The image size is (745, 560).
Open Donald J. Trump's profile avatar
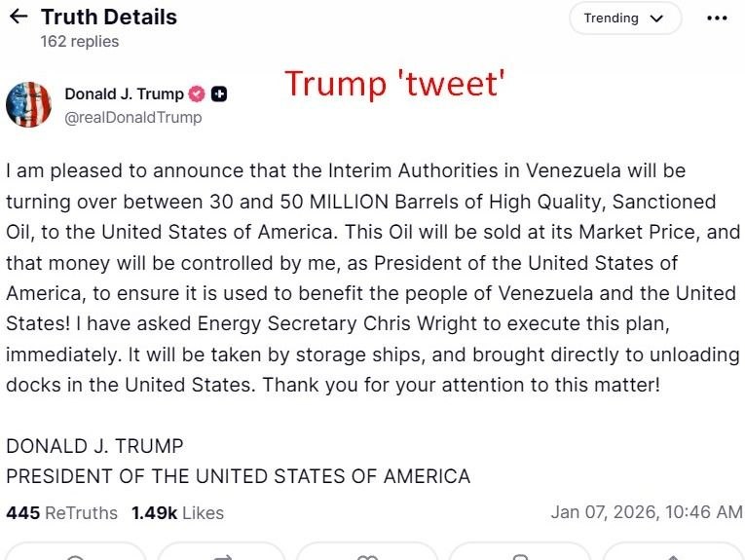coord(29,105)
